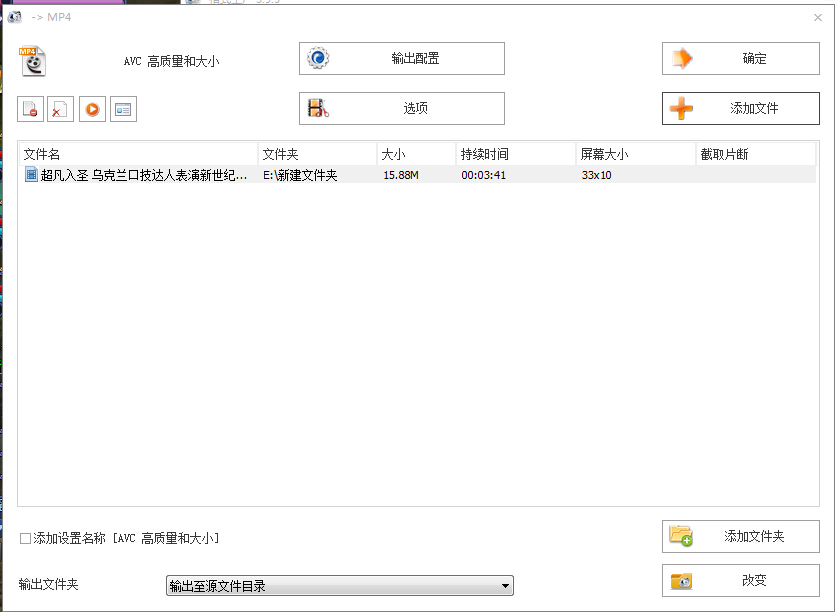The image size is (835, 612).
Task: Open the 输出至源文件目录 dropdown
Action: pyautogui.click(x=503, y=585)
